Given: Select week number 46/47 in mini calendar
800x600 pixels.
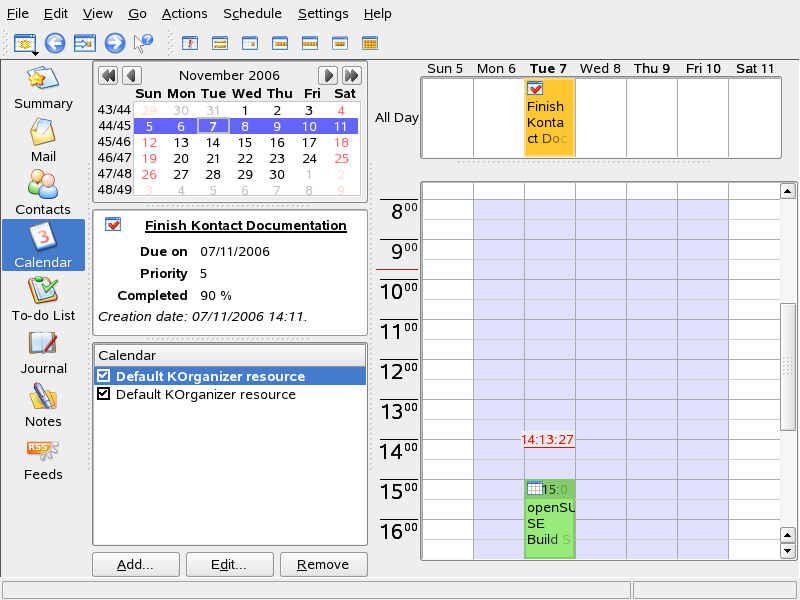Looking at the screenshot, I should (x=114, y=158).
